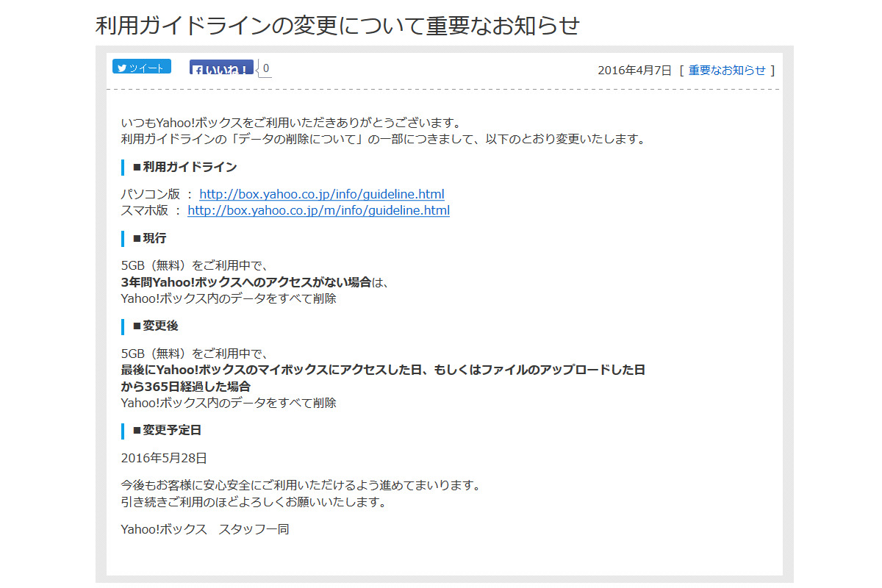Click the line 引き続きご利用のほどよろしくお願いいたします
This screenshot has width=882, height=588.
tap(254, 502)
